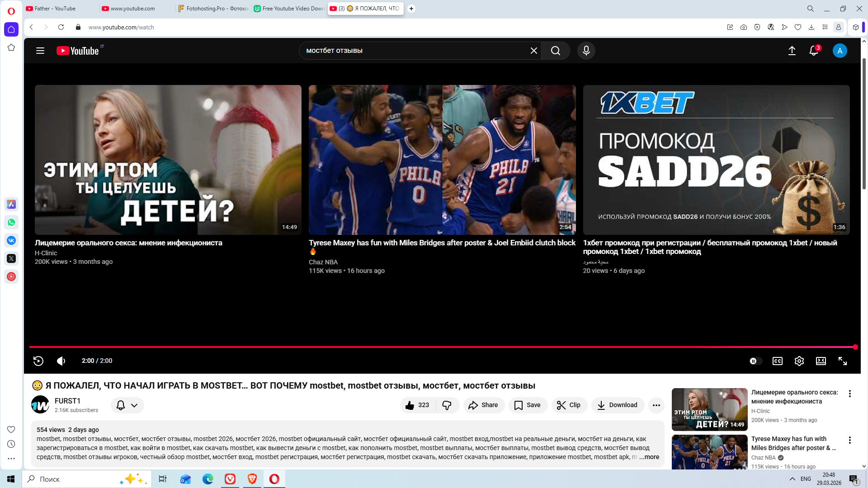This screenshot has width=868, height=488.
Task: Toggle theater mode in player
Action: (821, 361)
